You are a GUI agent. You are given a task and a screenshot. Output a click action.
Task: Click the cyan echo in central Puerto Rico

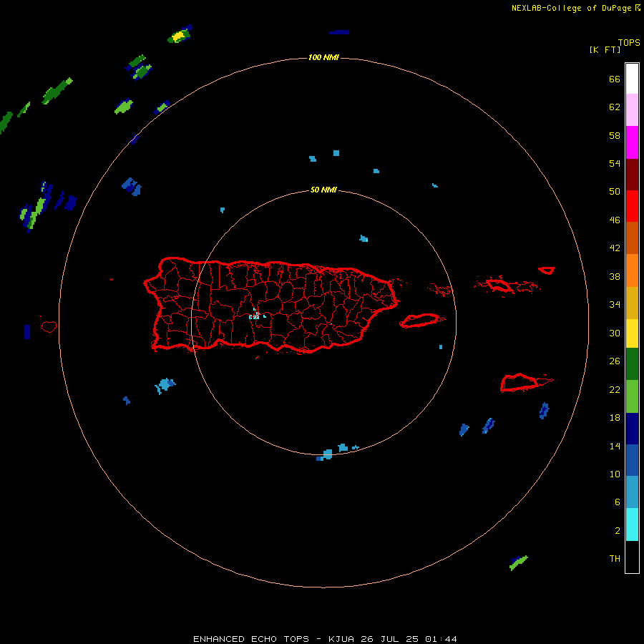tap(256, 315)
